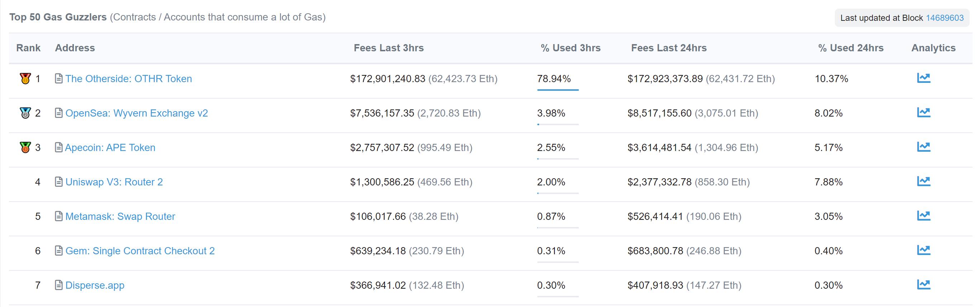The width and height of the screenshot is (980, 307).
Task: Open block 14689603 link
Action: tap(944, 18)
